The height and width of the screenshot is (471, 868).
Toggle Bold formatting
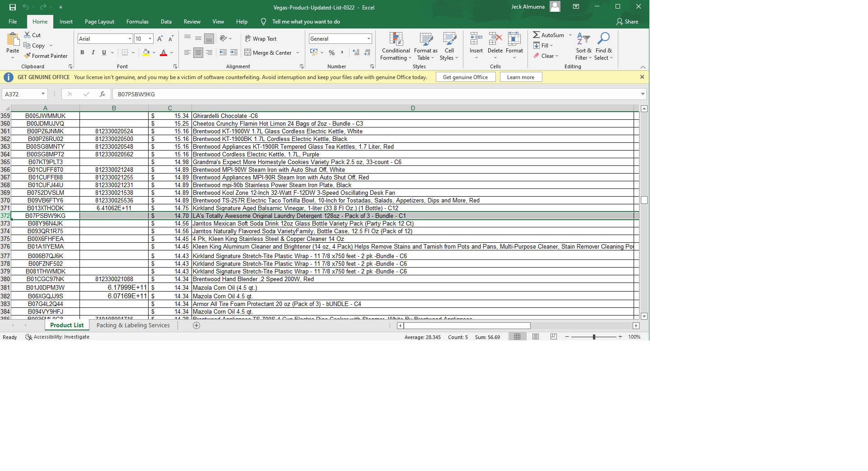pos(82,52)
